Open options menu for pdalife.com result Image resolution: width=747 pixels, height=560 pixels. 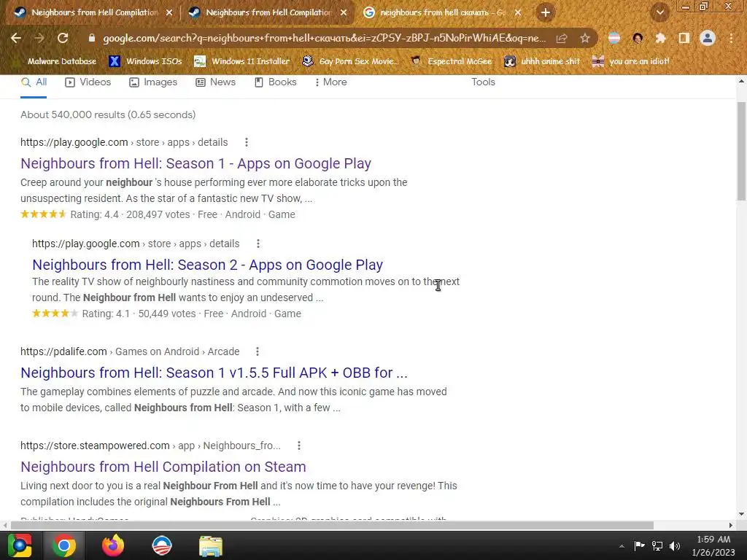coord(258,351)
